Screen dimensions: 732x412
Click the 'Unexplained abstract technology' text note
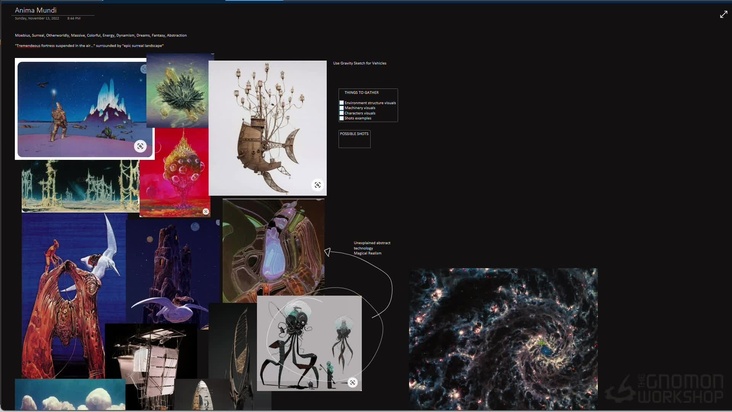(x=372, y=247)
